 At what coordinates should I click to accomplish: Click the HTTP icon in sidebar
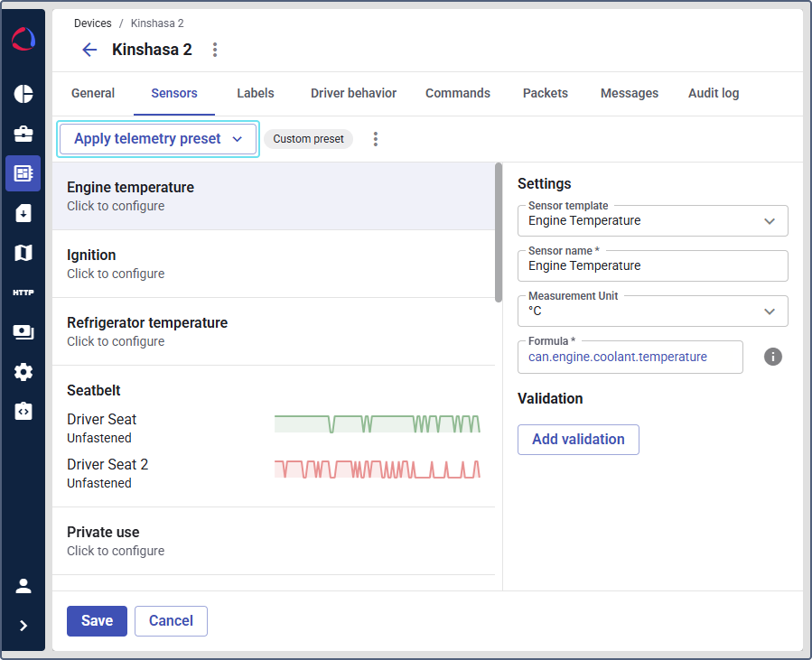[23, 293]
